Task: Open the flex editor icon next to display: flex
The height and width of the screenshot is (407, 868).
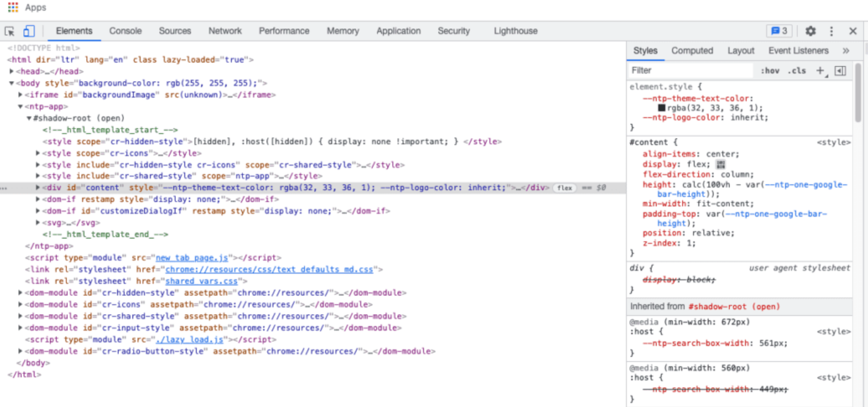Action: [x=720, y=163]
